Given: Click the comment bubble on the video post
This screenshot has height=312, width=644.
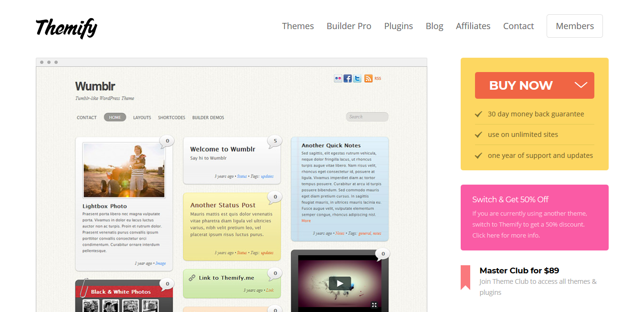Looking at the screenshot, I should click(382, 255).
